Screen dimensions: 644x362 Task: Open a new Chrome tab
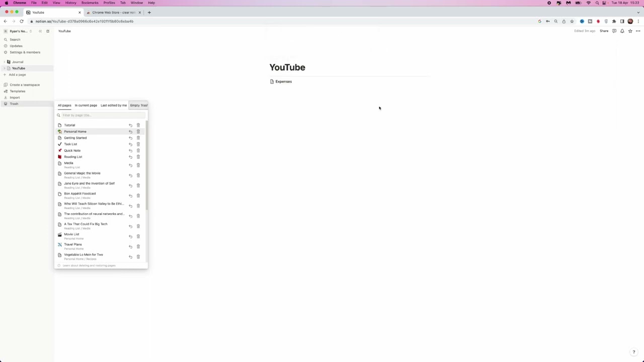click(x=149, y=12)
